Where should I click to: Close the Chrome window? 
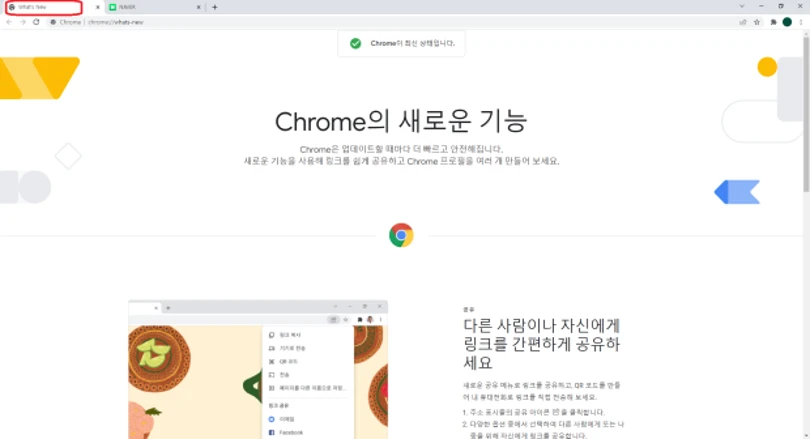point(800,6)
